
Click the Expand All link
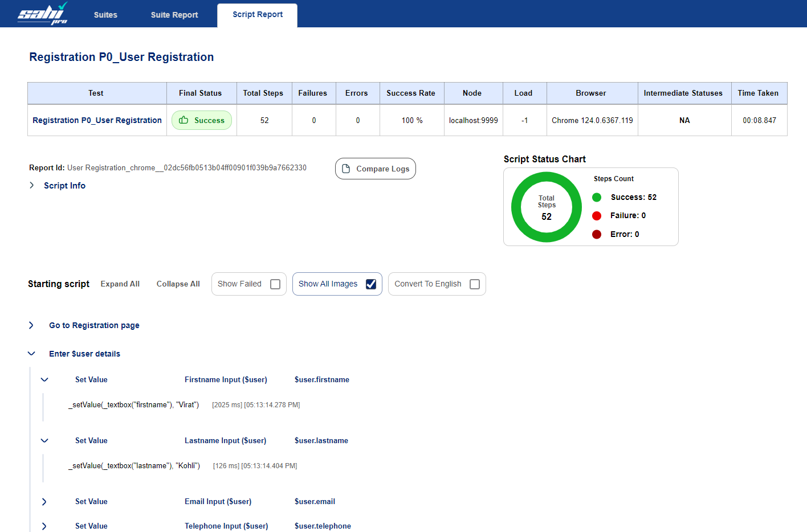click(x=120, y=284)
